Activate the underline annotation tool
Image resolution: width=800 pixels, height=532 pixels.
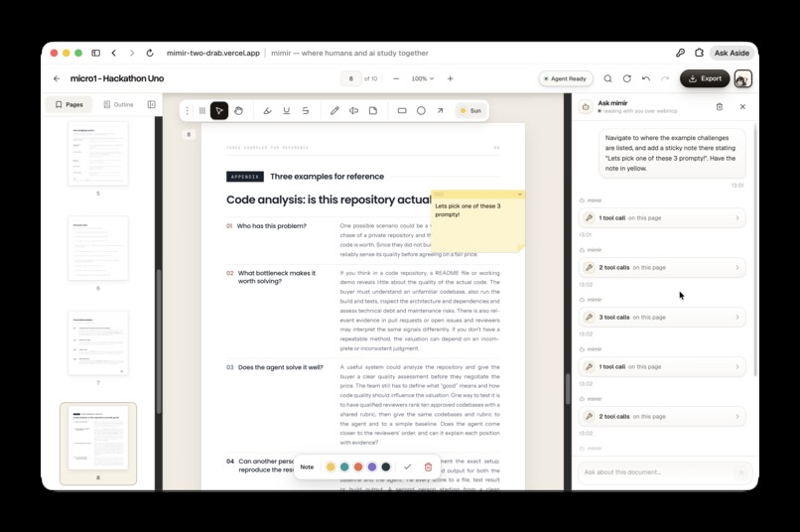pyautogui.click(x=286, y=111)
